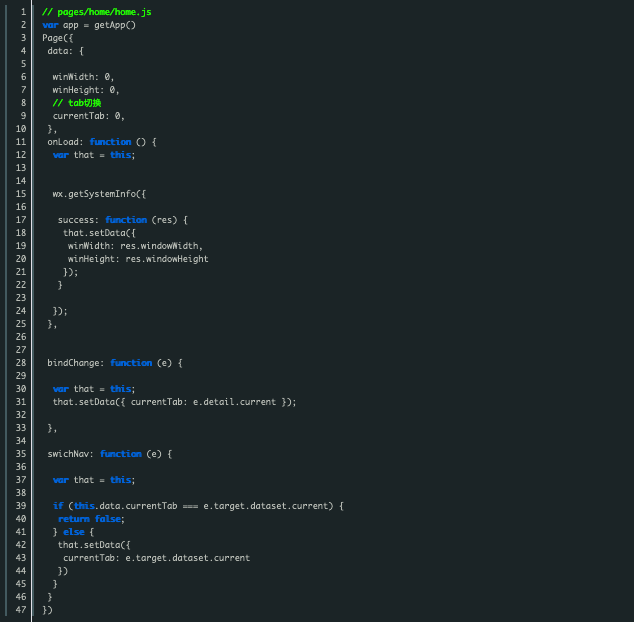Click getApp() on line 2
634x622 pixels.
(115, 25)
